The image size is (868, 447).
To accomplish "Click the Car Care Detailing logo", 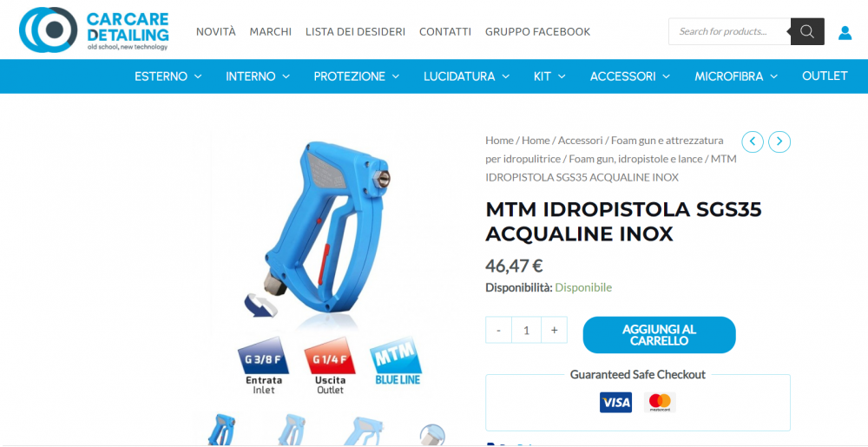I will [x=94, y=30].
